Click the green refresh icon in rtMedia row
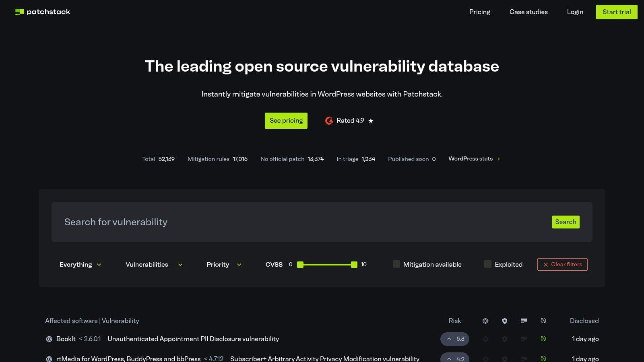This screenshot has width=644, height=362. (543, 359)
